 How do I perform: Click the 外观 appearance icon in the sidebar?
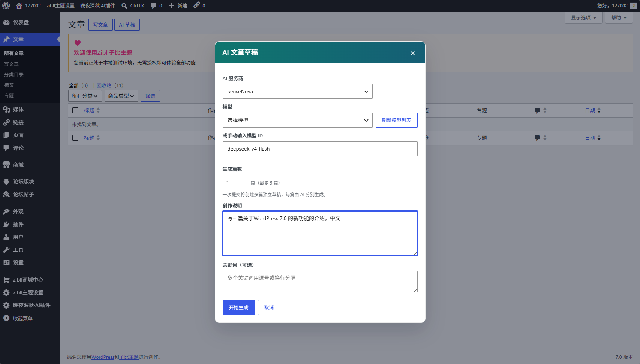pyautogui.click(x=6, y=212)
